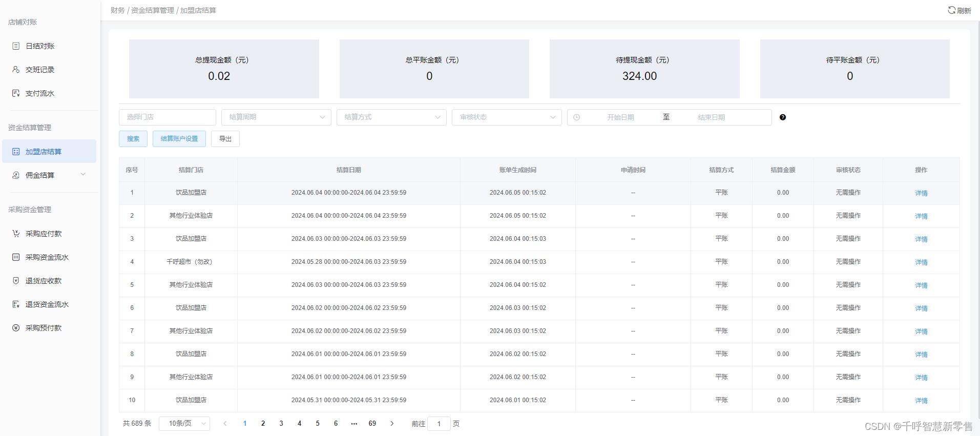Screen dimensions: 980x436
Task: Open the 结算周期 dropdown
Action: coord(276,117)
